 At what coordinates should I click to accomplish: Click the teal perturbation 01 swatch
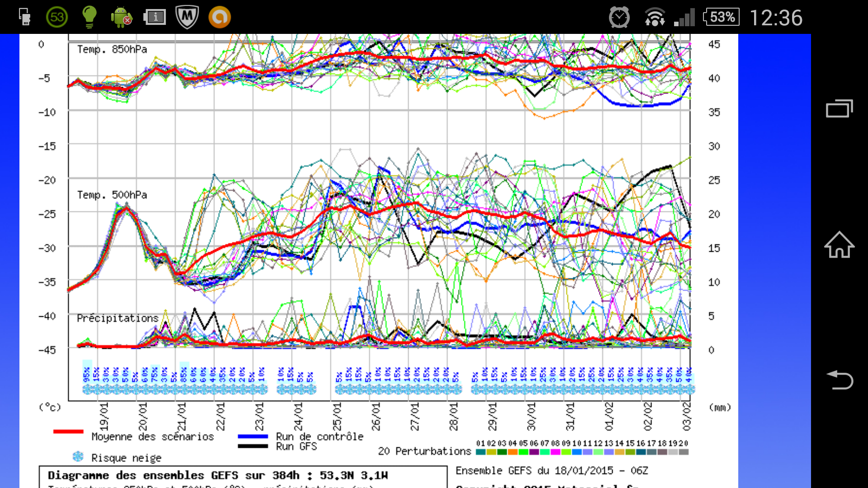point(481,452)
